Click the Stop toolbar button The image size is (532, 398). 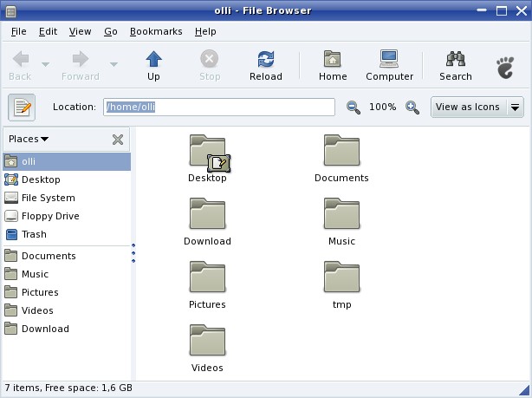point(210,66)
